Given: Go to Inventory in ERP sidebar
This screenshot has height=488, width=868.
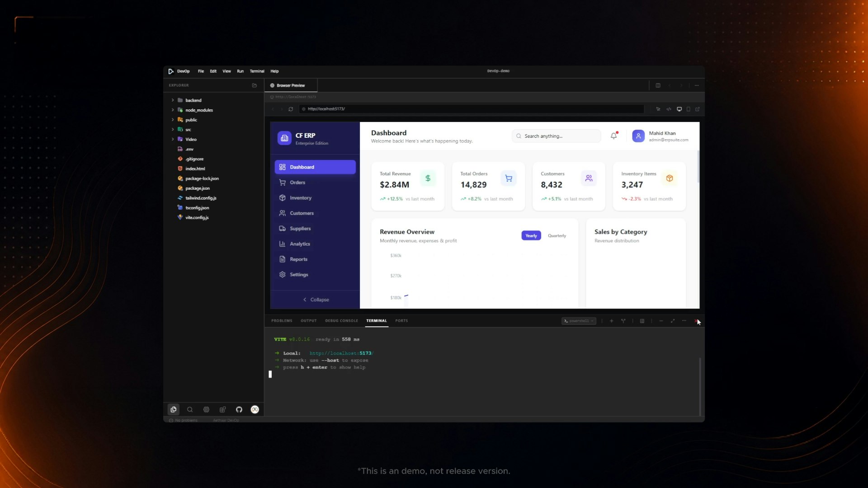Looking at the screenshot, I should point(315,198).
